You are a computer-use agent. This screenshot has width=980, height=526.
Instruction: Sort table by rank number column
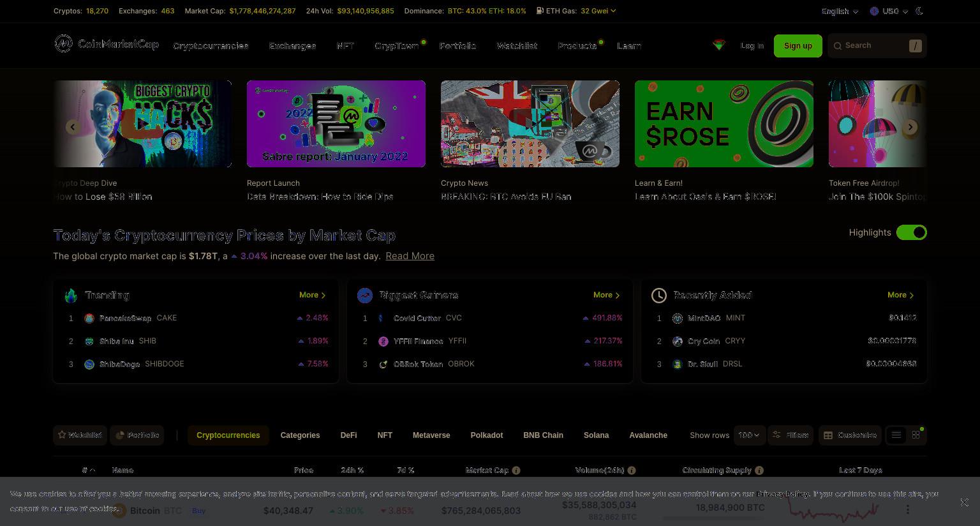(x=89, y=470)
